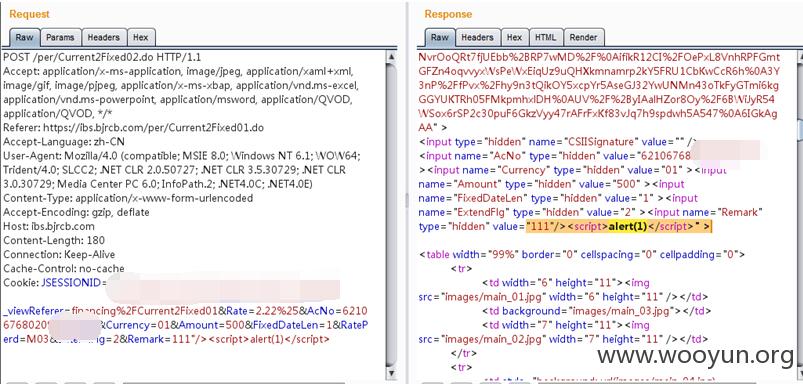Click the "Host: ibs.bjrcb.com" line
Screen dimensions: 803x384
(49, 226)
